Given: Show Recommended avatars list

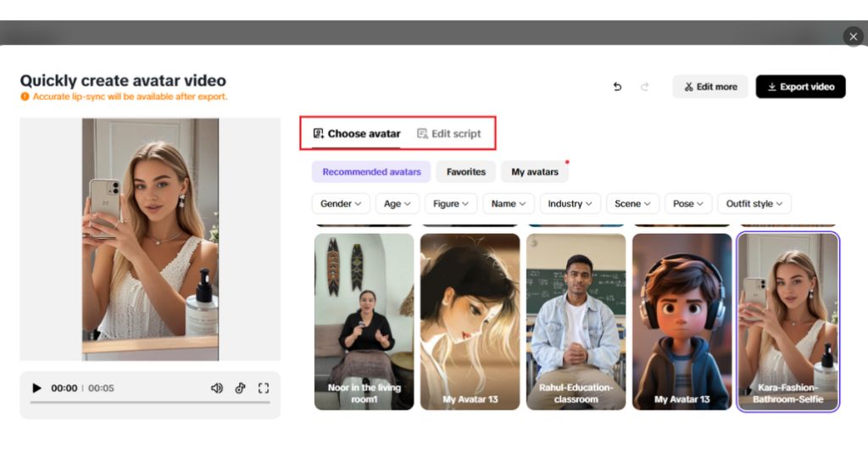Looking at the screenshot, I should click(x=371, y=172).
